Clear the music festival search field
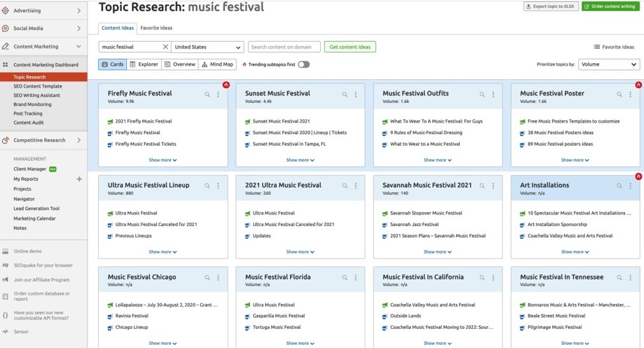This screenshot has height=348, width=644. 165,47
